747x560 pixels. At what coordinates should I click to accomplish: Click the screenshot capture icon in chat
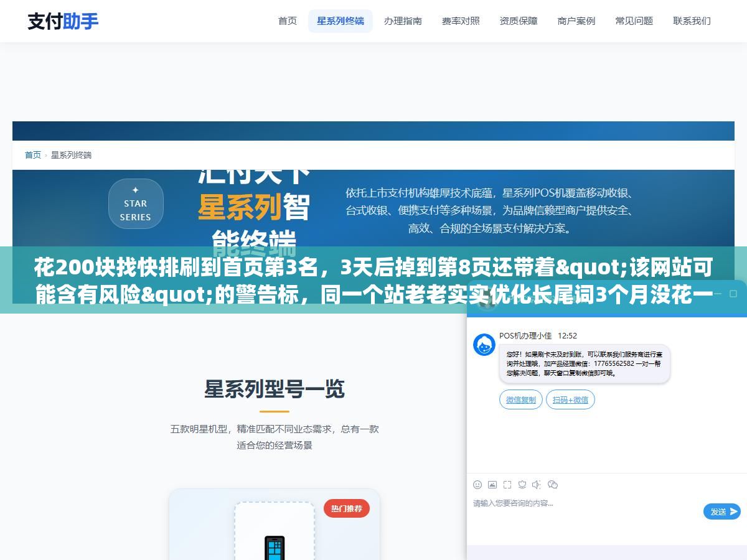[x=507, y=485]
